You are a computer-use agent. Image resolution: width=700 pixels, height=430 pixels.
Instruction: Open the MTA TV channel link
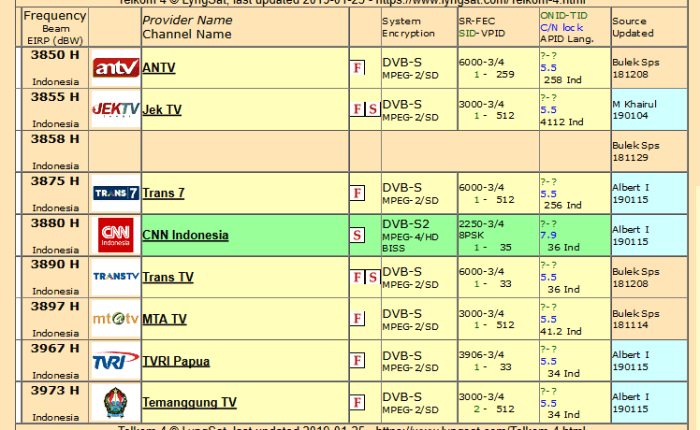(164, 319)
